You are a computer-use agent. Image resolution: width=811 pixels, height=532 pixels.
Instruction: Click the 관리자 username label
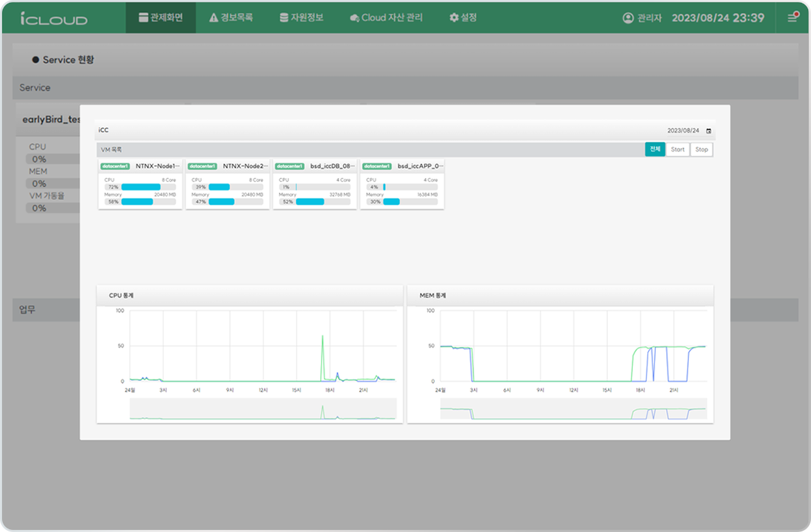[649, 18]
